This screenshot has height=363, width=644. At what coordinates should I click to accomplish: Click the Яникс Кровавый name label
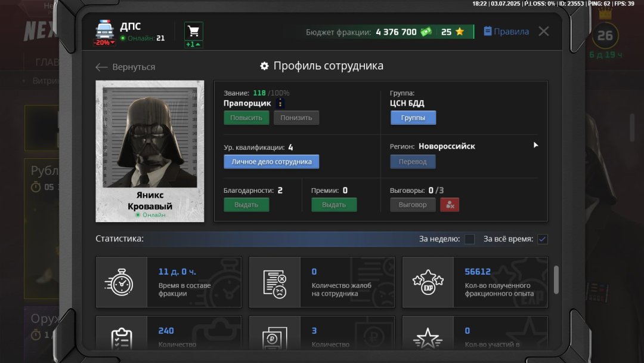pyautogui.click(x=150, y=201)
